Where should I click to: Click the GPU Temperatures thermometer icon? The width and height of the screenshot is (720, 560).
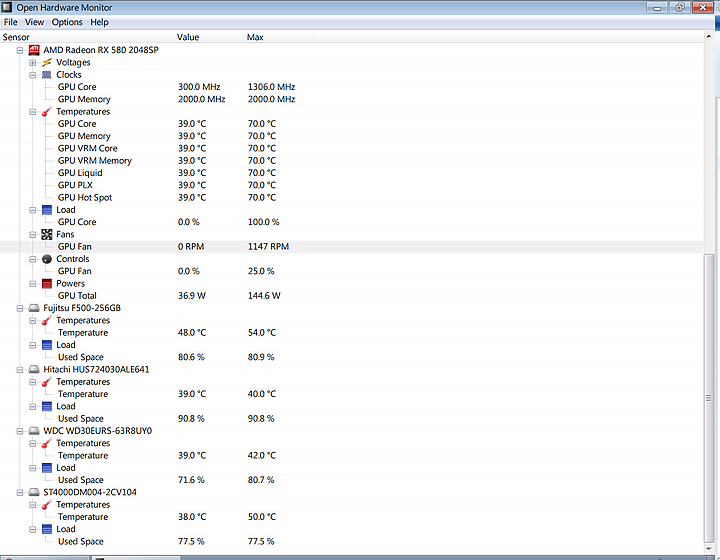[46, 112]
